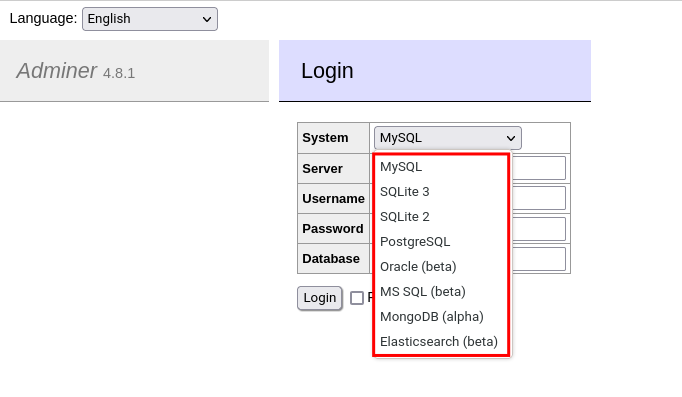Toggle the permanent login checkbox

[x=357, y=298]
